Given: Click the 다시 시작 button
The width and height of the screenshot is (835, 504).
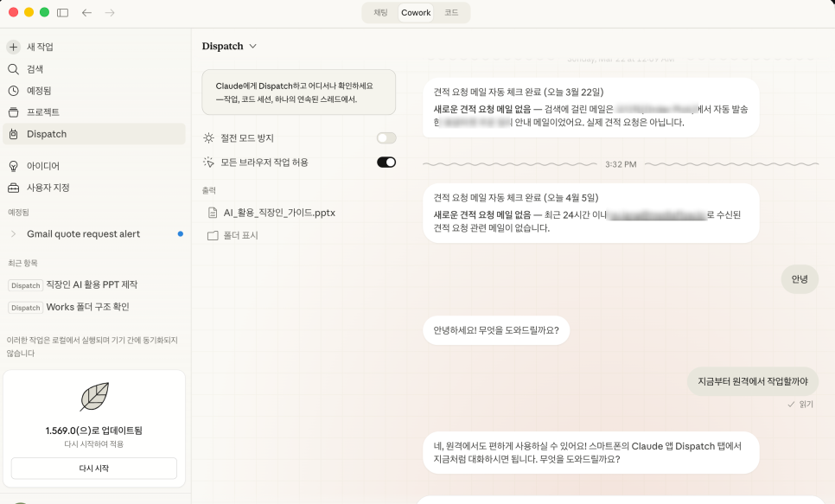Looking at the screenshot, I should click(x=94, y=469).
